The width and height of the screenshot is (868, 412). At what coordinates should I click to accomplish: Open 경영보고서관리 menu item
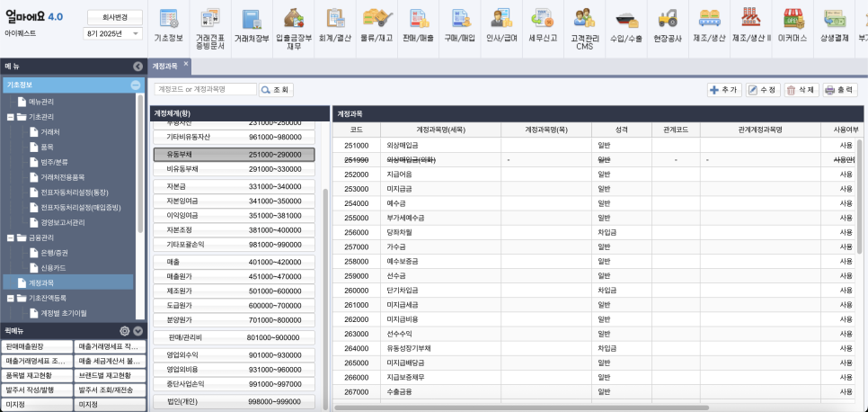(63, 222)
